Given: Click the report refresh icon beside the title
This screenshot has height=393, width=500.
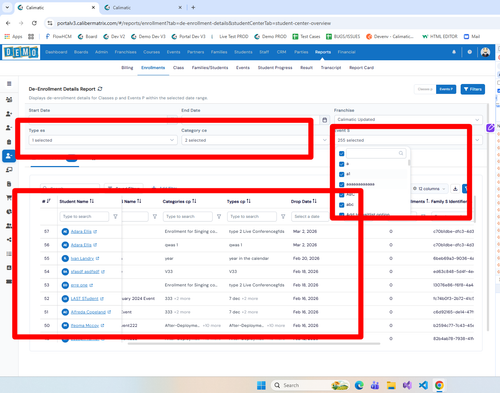Looking at the screenshot, I should tap(100, 89).
